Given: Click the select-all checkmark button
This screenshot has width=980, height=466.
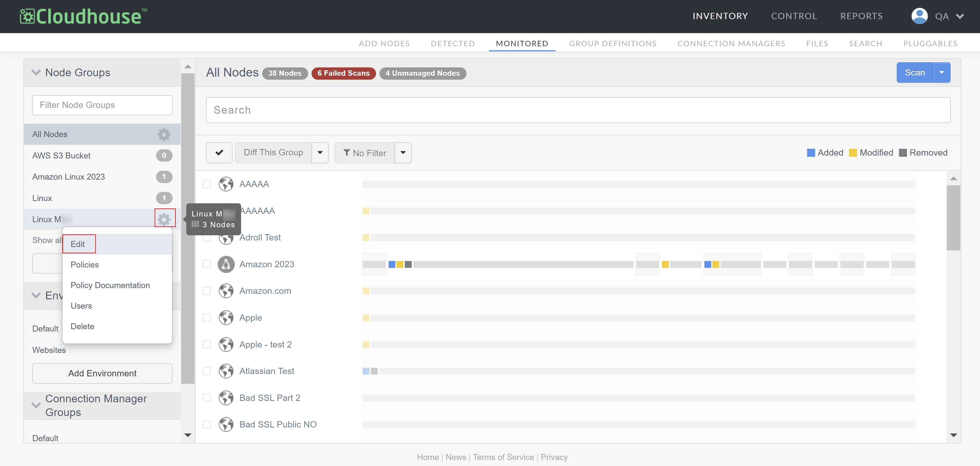Looking at the screenshot, I should click(x=219, y=153).
